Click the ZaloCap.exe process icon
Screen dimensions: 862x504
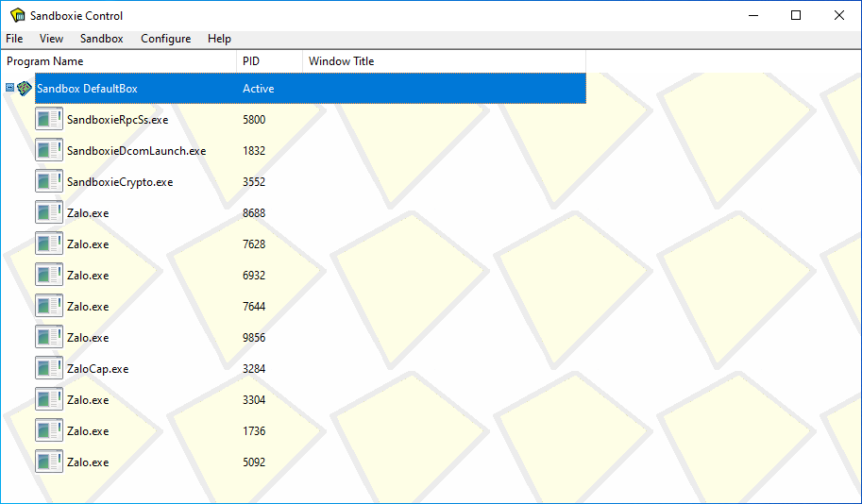(x=49, y=369)
